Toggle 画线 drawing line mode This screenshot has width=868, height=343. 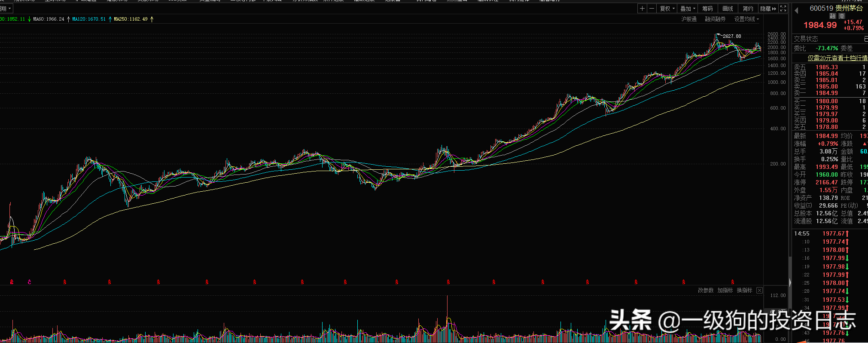pos(728,9)
